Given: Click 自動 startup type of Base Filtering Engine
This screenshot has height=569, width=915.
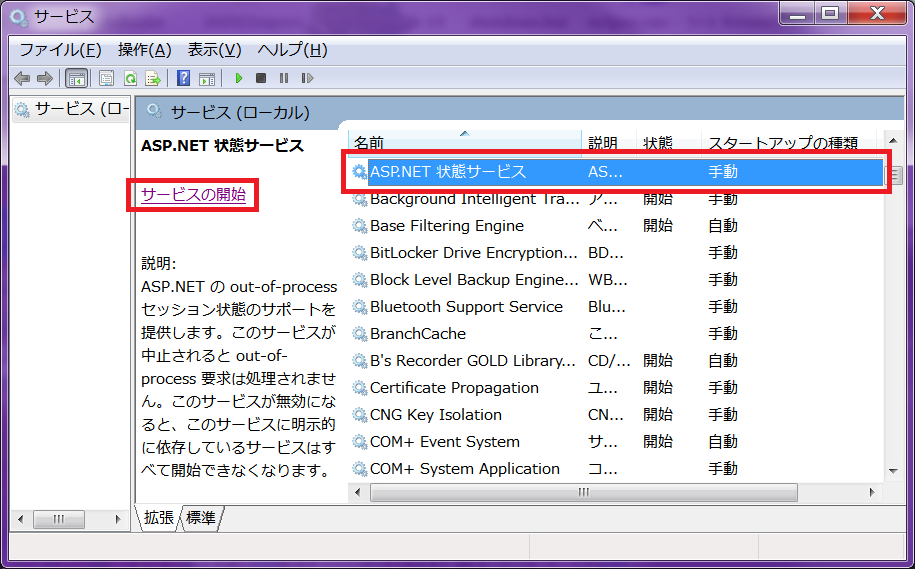Looking at the screenshot, I should (722, 226).
